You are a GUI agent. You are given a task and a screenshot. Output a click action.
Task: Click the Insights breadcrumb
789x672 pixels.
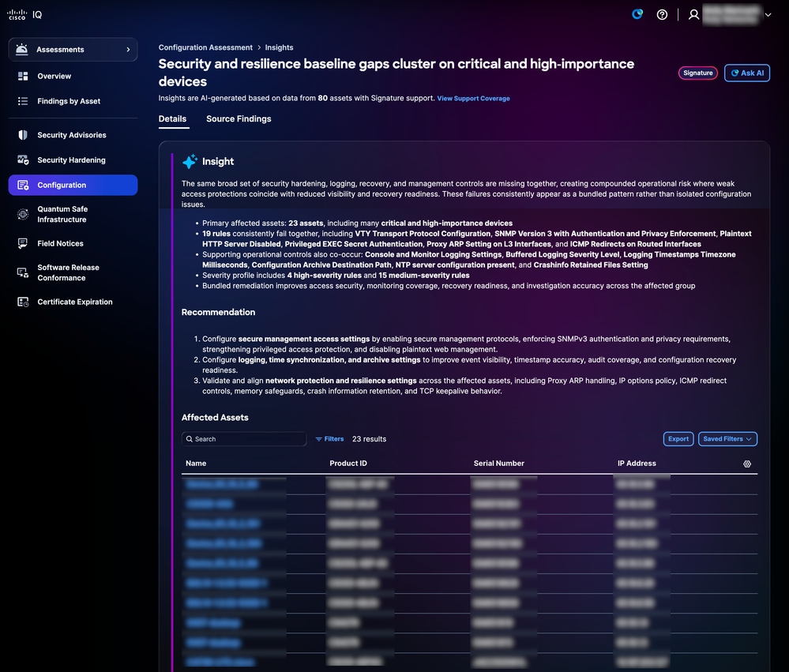point(279,47)
